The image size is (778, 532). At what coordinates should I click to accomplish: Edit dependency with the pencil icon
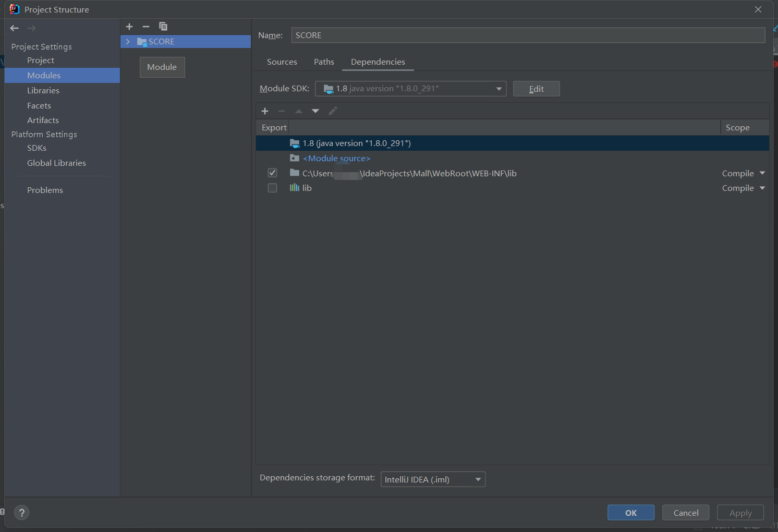pos(333,111)
